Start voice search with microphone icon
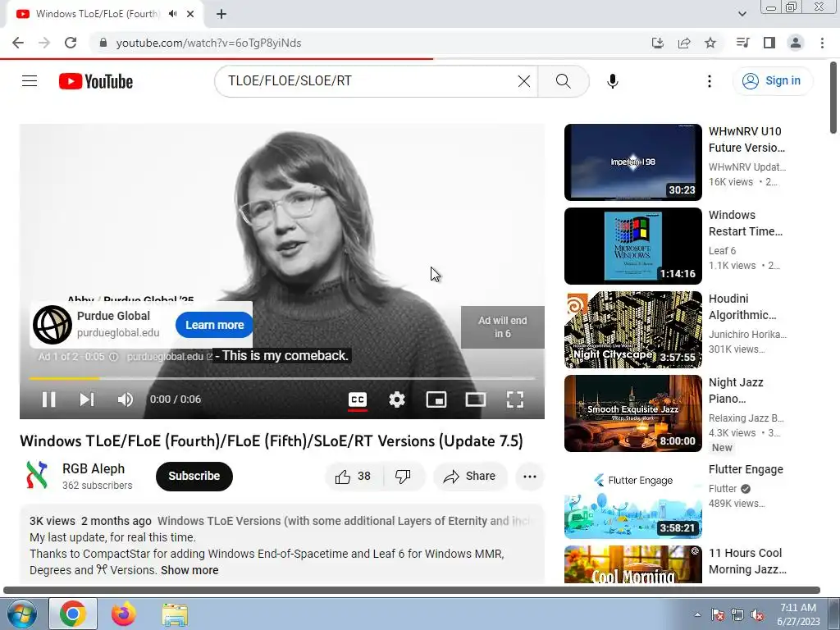 click(612, 81)
